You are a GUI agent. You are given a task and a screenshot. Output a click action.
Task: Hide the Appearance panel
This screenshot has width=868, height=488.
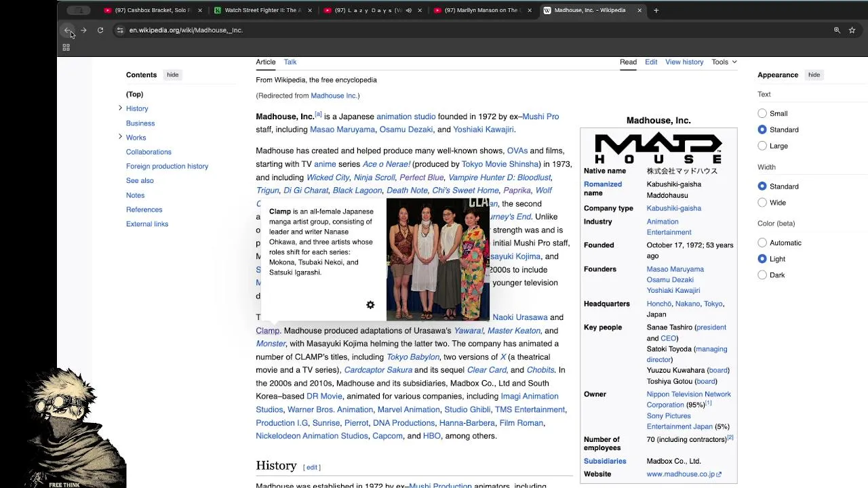[x=814, y=75]
